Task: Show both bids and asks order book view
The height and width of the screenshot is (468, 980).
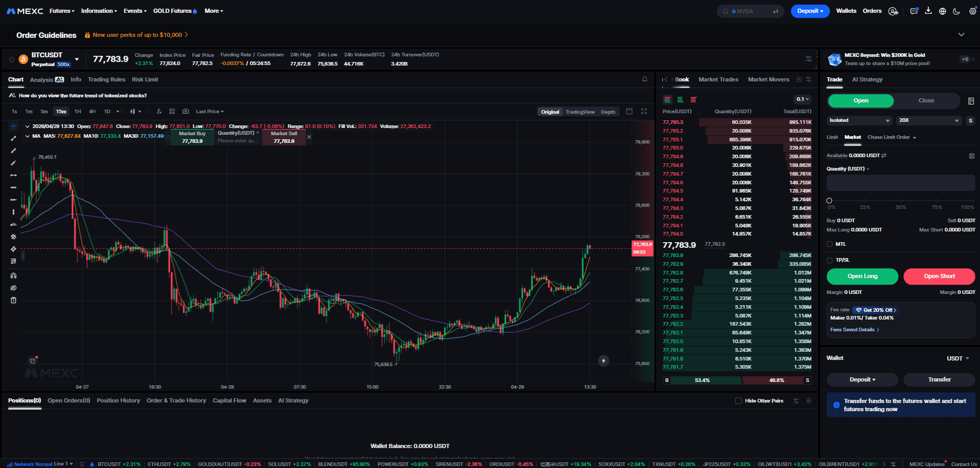Action: (668, 100)
